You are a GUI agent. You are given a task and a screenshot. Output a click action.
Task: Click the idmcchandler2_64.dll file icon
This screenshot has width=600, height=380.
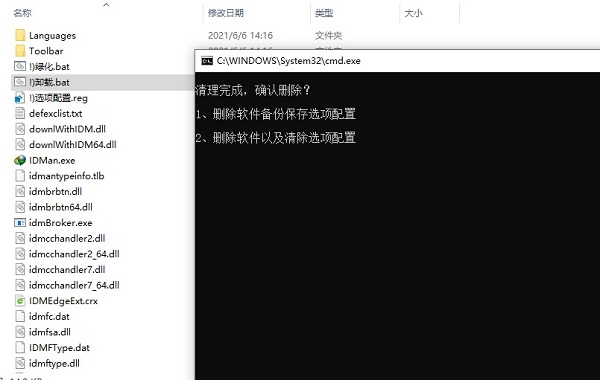pos(20,254)
